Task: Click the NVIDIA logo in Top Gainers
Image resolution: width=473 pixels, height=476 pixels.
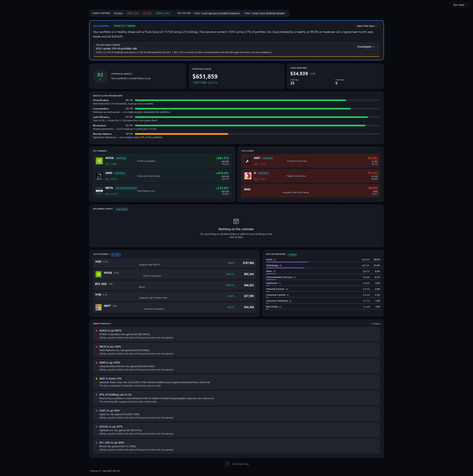Action: point(99,161)
